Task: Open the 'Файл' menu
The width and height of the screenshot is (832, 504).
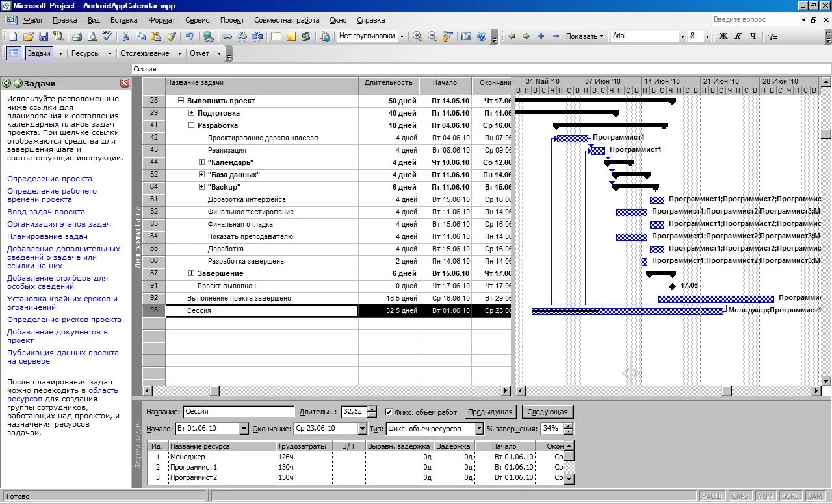Action: tap(32, 20)
